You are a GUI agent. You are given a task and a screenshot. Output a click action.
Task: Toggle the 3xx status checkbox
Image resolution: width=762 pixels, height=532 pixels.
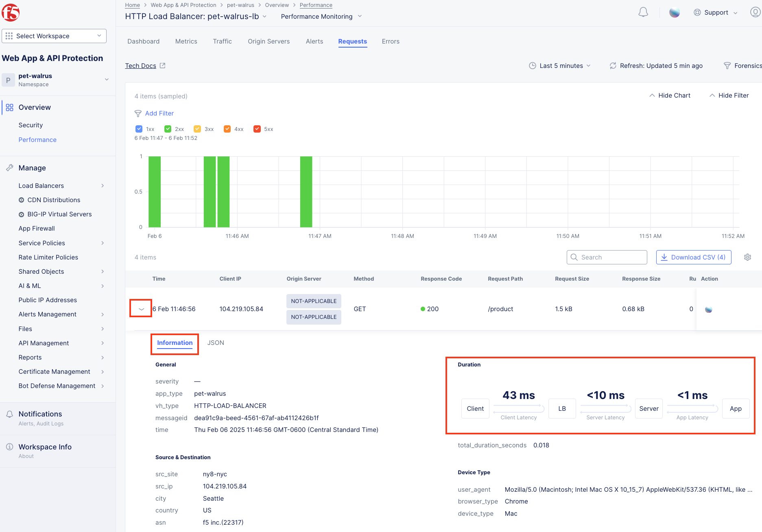(197, 129)
